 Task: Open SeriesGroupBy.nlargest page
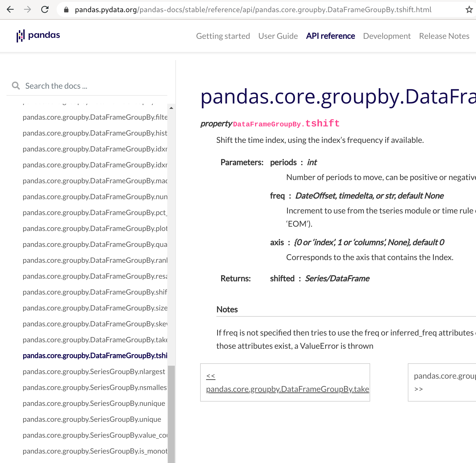pos(93,371)
